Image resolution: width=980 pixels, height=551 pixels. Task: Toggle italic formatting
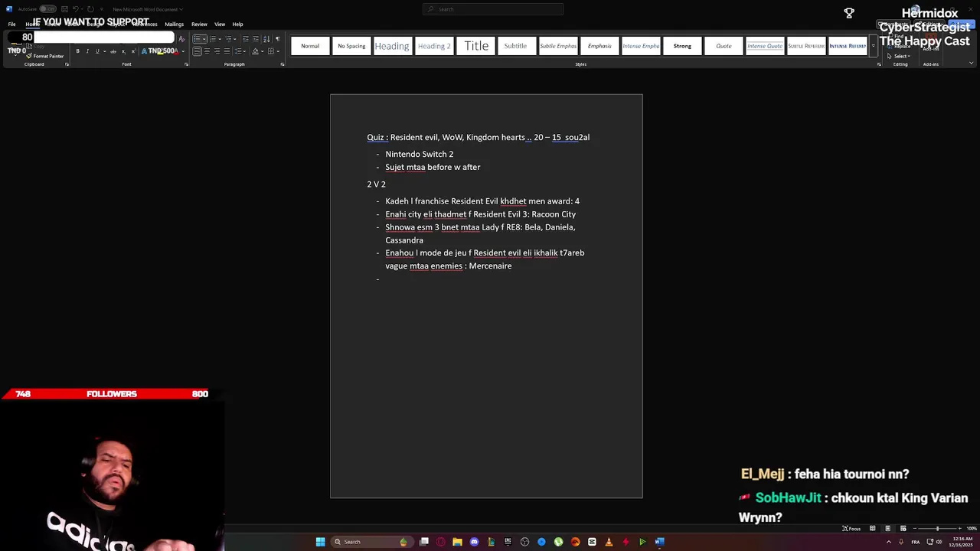click(x=87, y=51)
